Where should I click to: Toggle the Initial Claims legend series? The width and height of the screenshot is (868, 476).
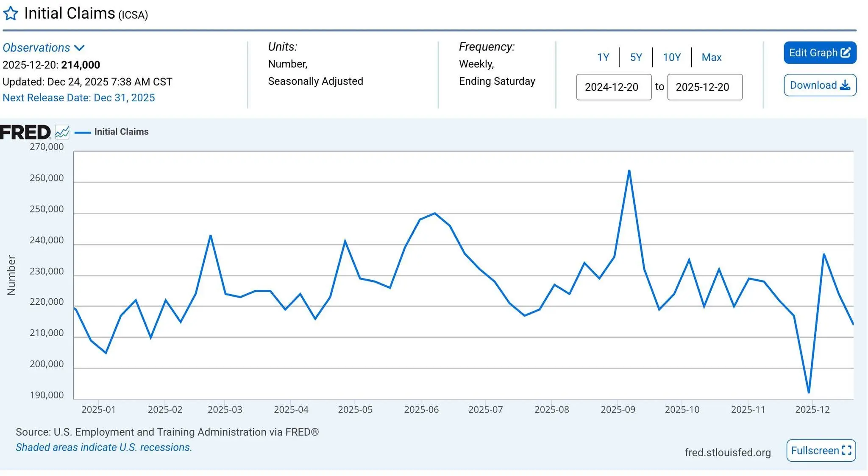[x=121, y=132]
